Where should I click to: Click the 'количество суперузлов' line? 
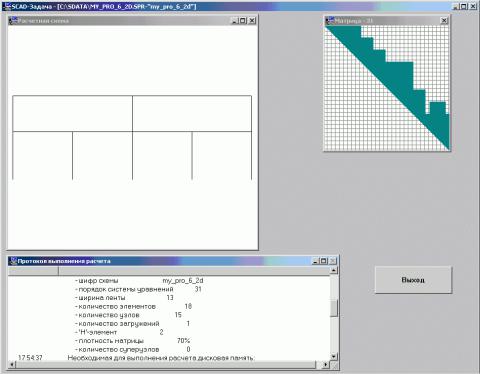tap(133, 350)
